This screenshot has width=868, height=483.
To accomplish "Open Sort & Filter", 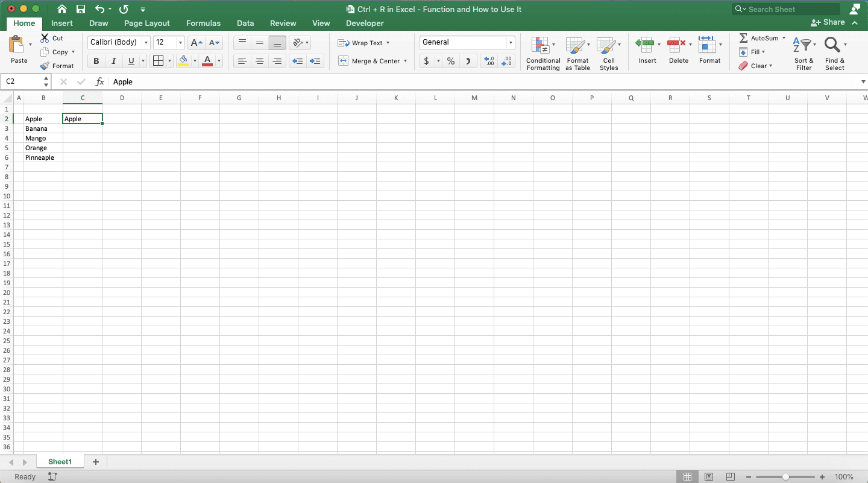I will (804, 53).
